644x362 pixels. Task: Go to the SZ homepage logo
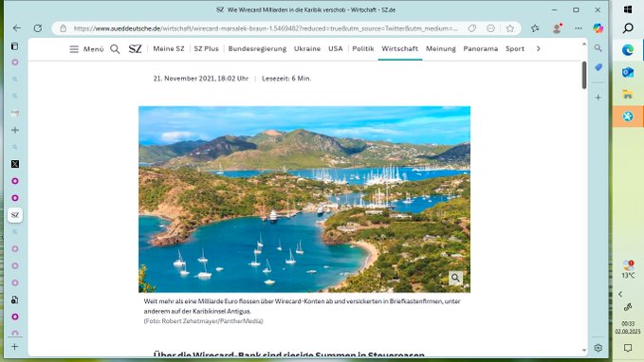click(135, 49)
